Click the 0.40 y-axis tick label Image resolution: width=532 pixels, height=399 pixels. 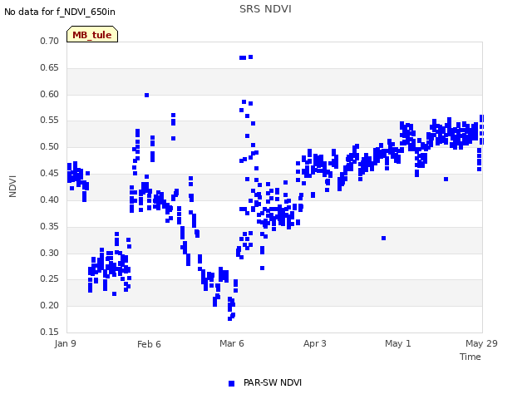point(50,199)
